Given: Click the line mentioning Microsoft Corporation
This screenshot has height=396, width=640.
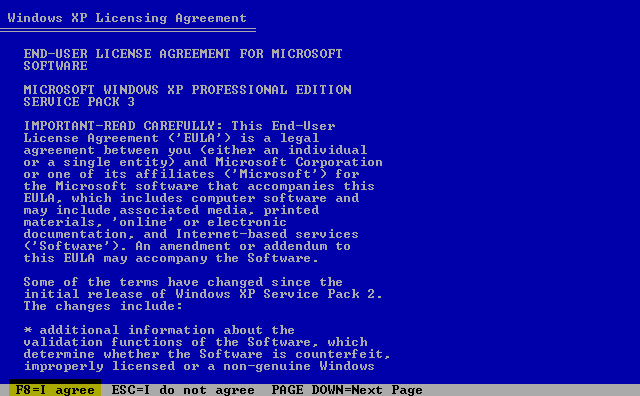Looking at the screenshot, I should click(203, 162).
